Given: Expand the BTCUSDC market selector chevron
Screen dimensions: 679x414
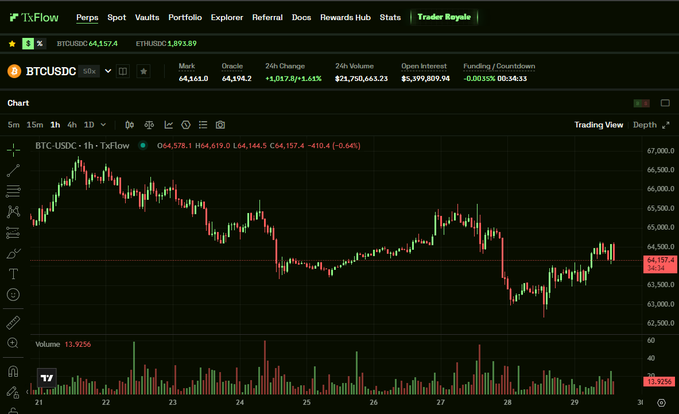Looking at the screenshot, I should click(108, 71).
